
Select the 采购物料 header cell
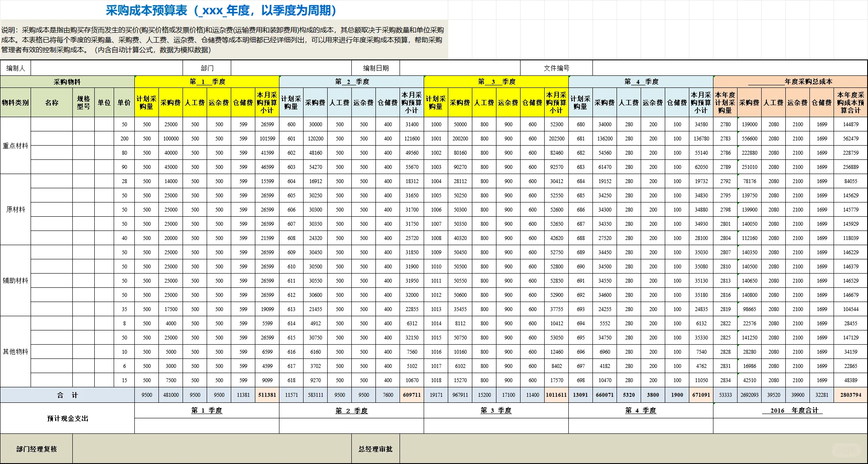tap(68, 82)
